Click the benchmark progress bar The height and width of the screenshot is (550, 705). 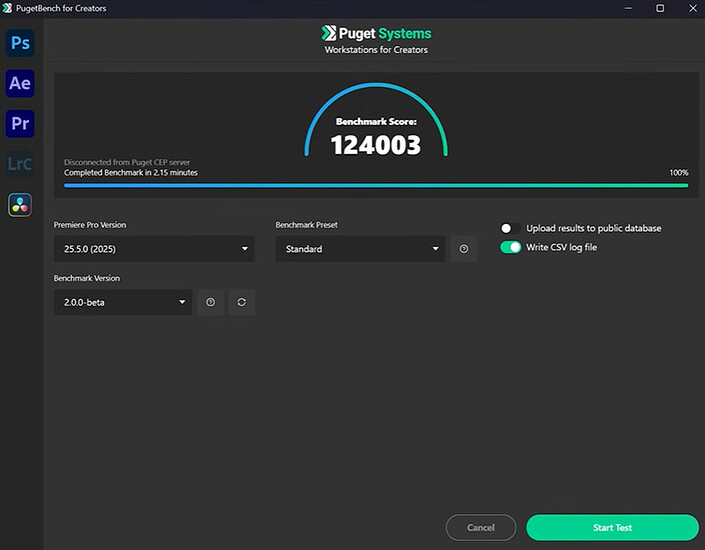376,185
